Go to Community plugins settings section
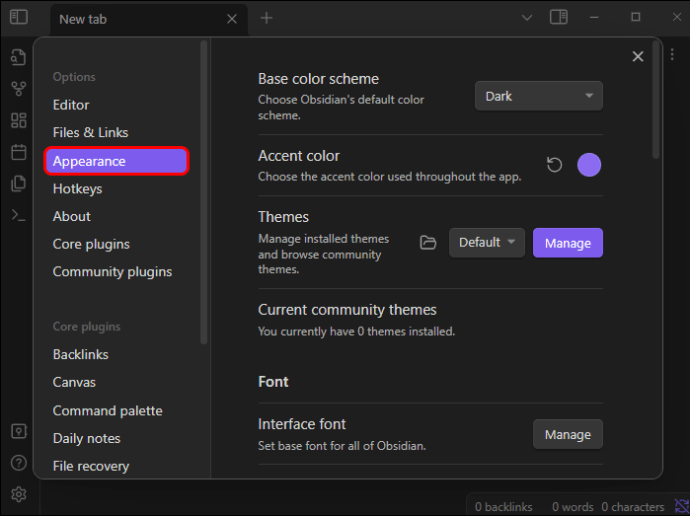Screen dimensions: 690x516 click(x=112, y=271)
